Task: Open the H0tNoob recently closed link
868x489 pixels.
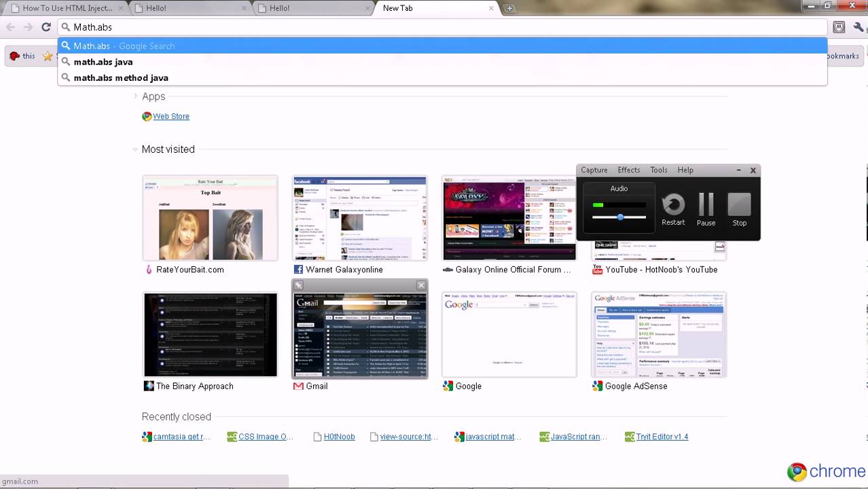Action: [340, 437]
